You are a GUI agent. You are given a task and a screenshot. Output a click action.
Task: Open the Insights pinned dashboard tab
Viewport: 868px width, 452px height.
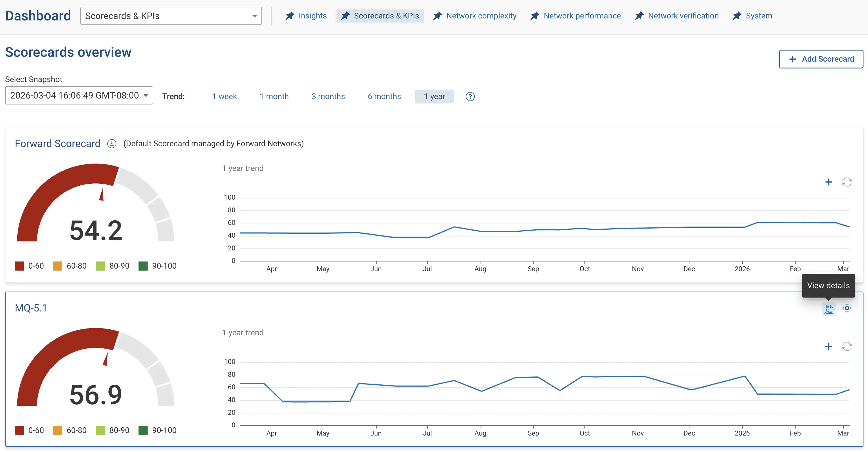306,16
